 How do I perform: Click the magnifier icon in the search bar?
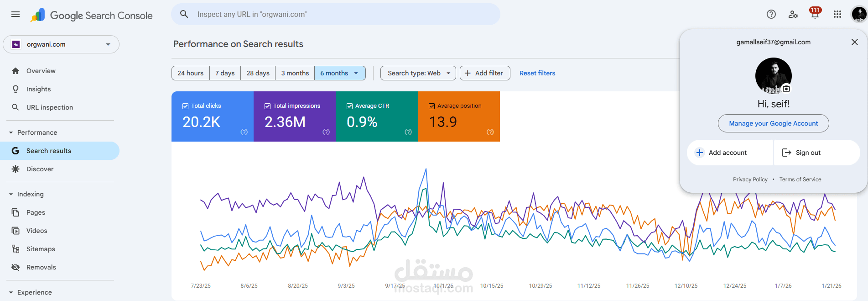[184, 14]
